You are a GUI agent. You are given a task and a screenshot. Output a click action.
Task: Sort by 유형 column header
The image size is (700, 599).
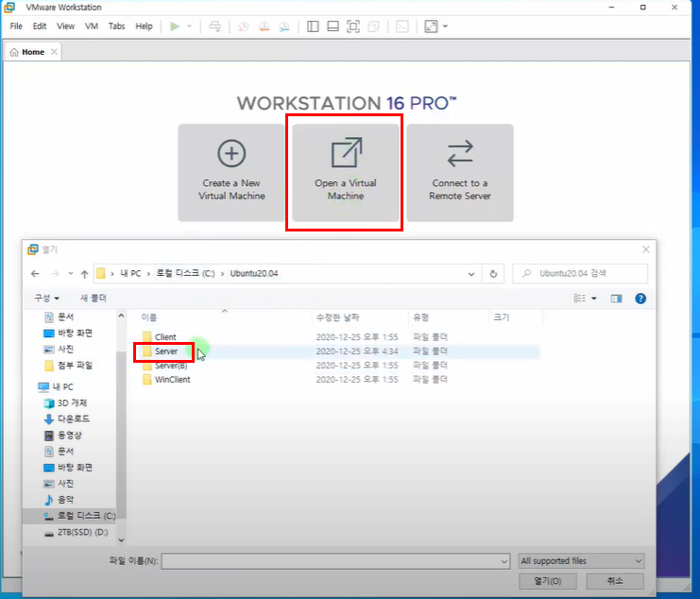coord(420,317)
